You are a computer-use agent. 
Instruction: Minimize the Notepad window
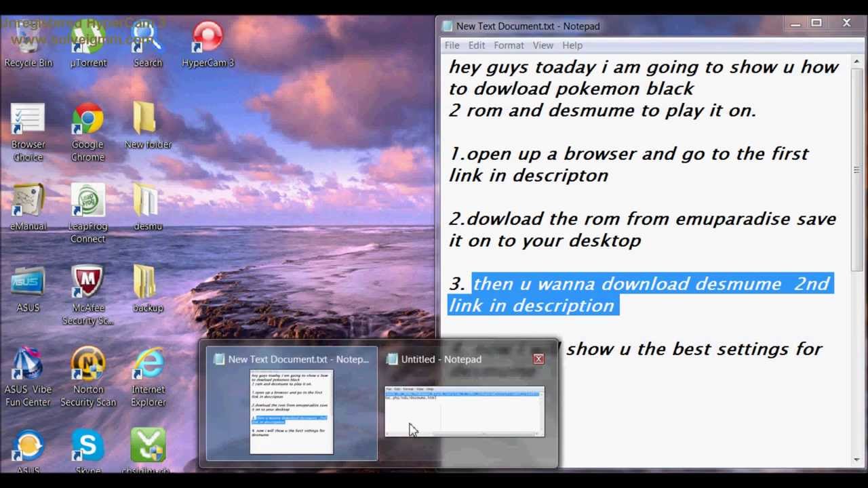pyautogui.click(x=795, y=24)
